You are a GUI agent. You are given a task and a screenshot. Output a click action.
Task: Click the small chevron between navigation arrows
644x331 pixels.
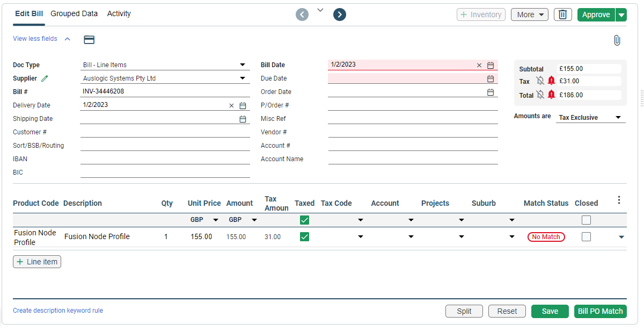coord(320,10)
